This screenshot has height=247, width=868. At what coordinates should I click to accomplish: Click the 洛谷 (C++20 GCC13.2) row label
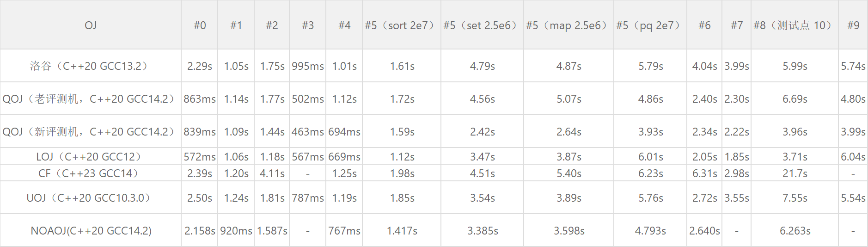coord(91,66)
